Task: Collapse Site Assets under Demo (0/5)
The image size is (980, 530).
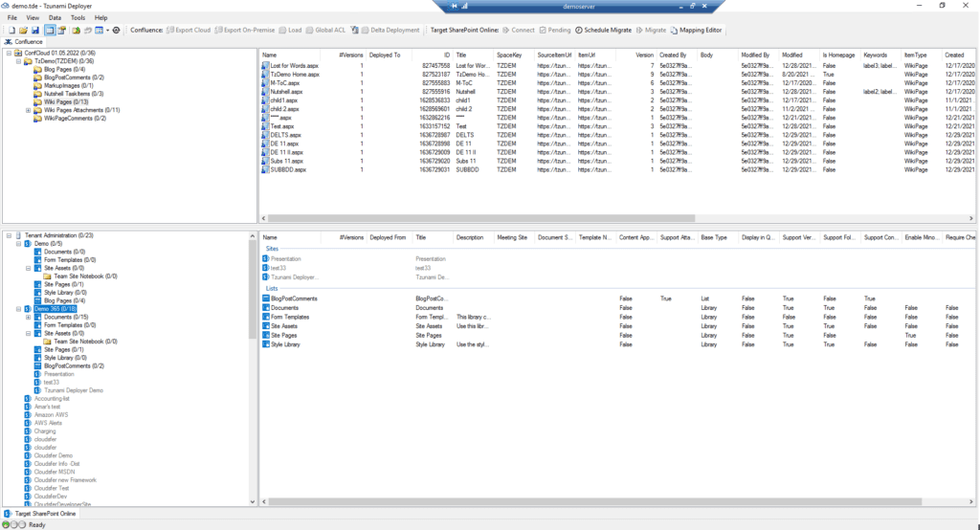Action: (28, 268)
